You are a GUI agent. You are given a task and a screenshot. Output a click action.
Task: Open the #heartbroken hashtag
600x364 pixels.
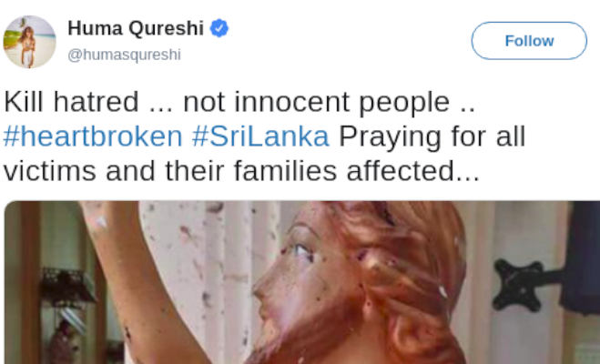click(93, 136)
